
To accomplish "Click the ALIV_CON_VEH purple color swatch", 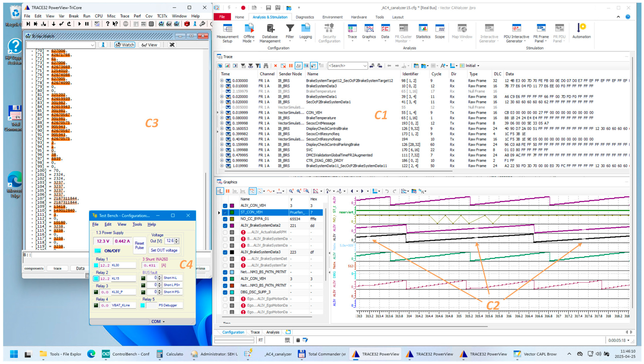I will 232,206.
